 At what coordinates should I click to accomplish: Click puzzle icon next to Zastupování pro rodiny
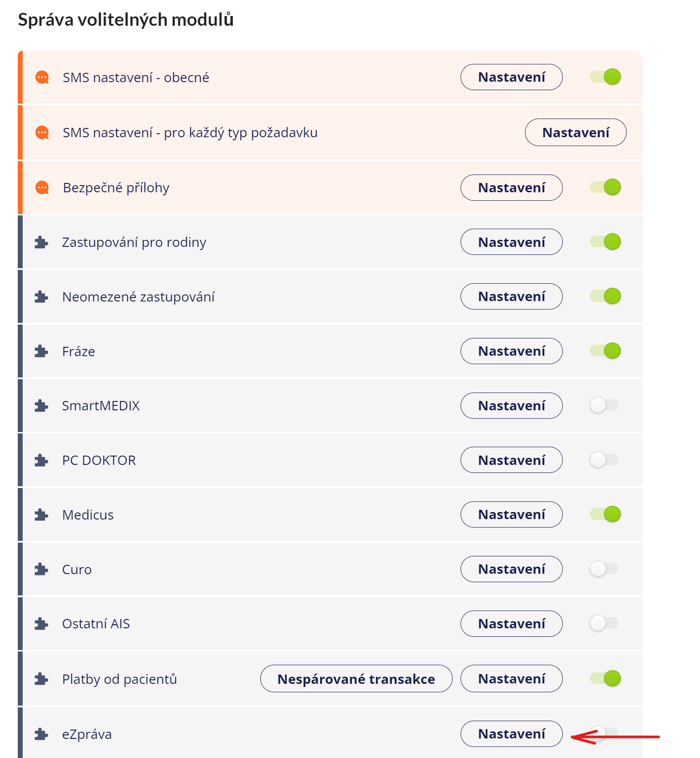(x=41, y=242)
